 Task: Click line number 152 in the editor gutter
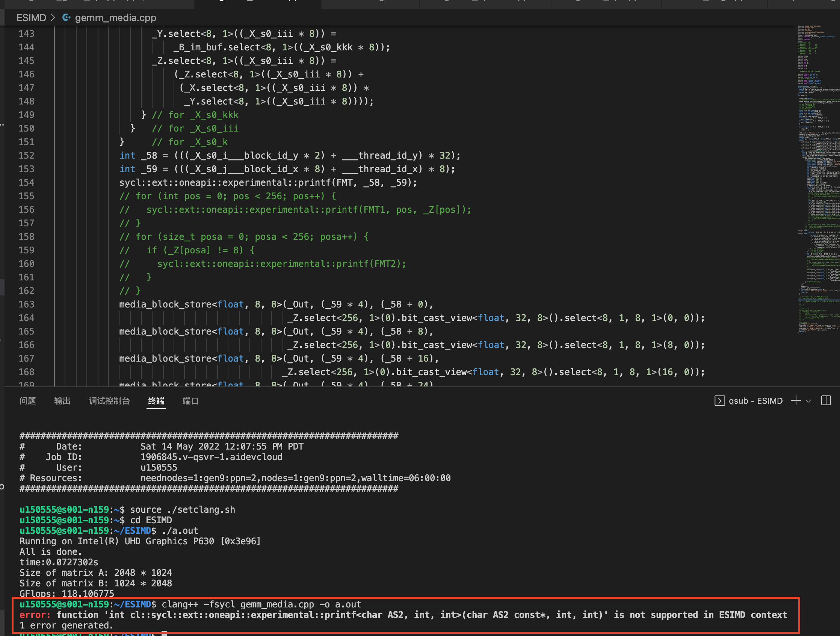pyautogui.click(x=26, y=155)
